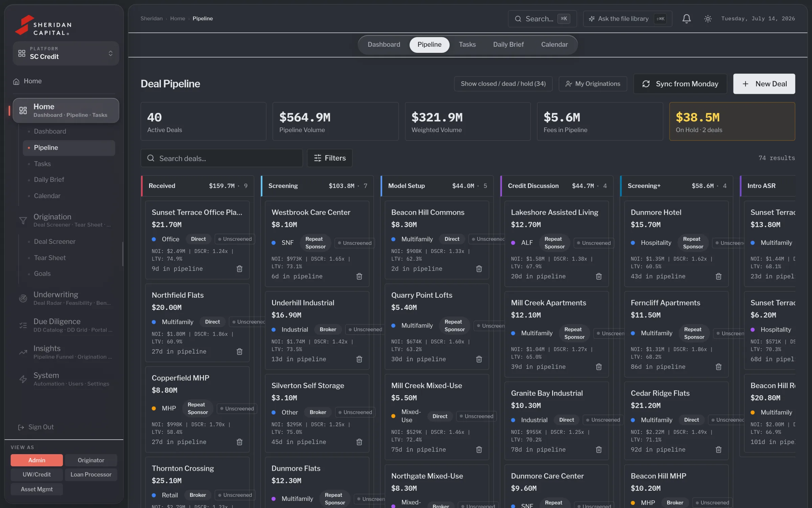Delete the Northfield Flats deal via trash icon
The image size is (812, 508).
[239, 352]
